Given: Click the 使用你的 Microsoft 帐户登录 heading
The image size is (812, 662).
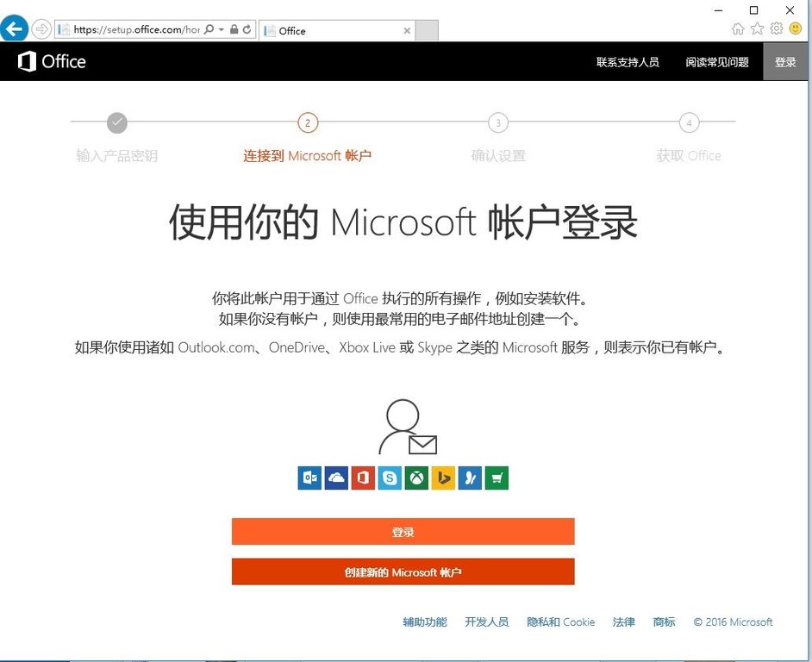Looking at the screenshot, I should (403, 222).
